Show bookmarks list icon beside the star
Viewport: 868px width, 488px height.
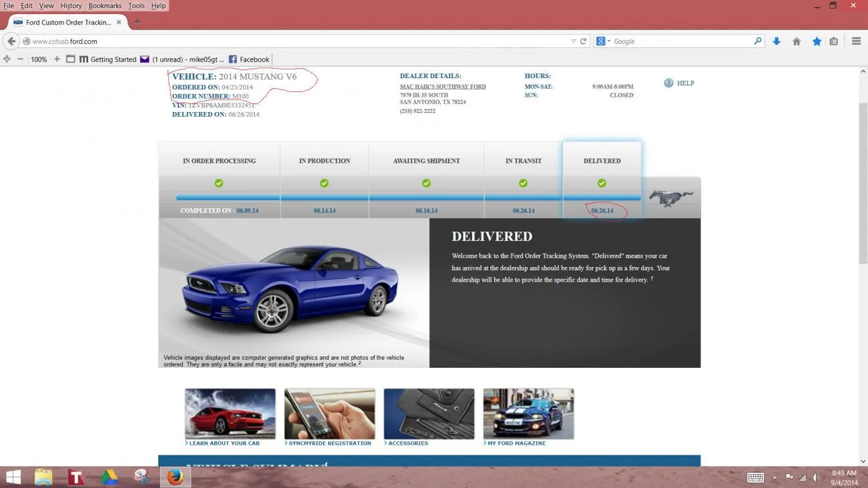(x=834, y=41)
